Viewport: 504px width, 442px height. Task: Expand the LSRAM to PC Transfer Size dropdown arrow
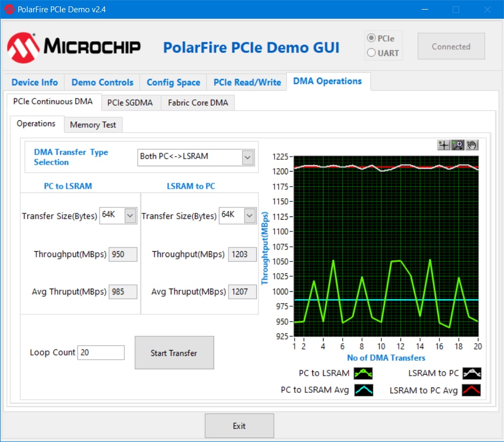250,215
